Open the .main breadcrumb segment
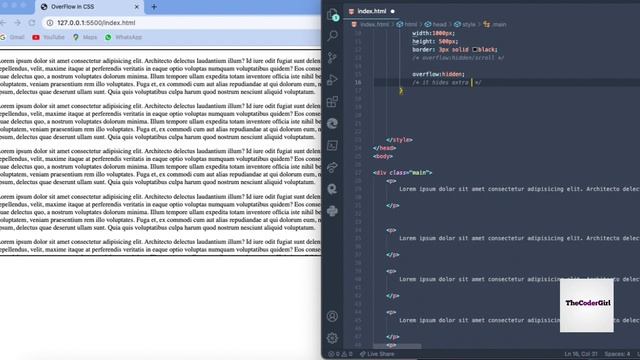 (x=495, y=24)
